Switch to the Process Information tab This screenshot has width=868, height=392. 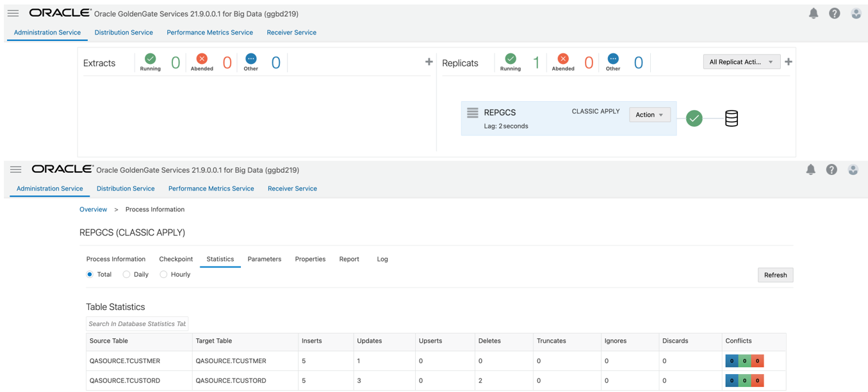pos(116,259)
